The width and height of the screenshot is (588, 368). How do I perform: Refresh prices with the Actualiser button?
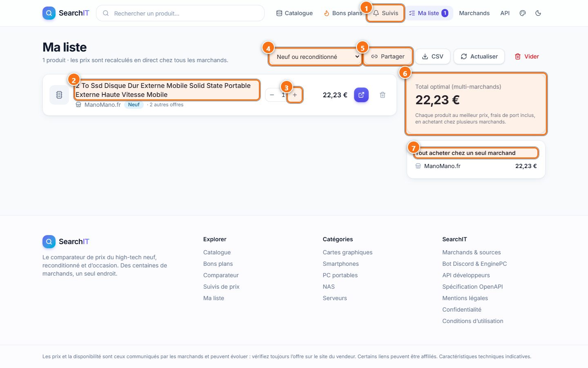[479, 56]
